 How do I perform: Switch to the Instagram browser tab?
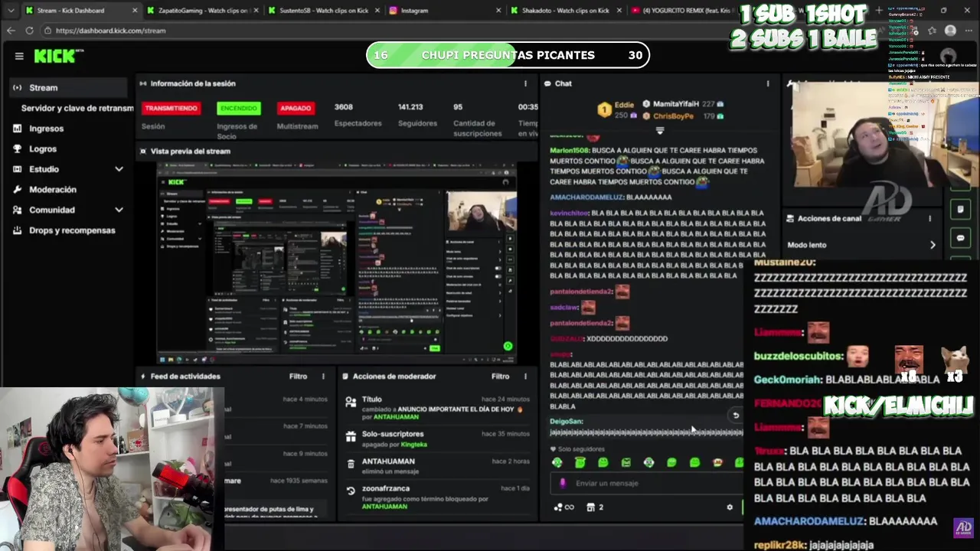pos(444,11)
